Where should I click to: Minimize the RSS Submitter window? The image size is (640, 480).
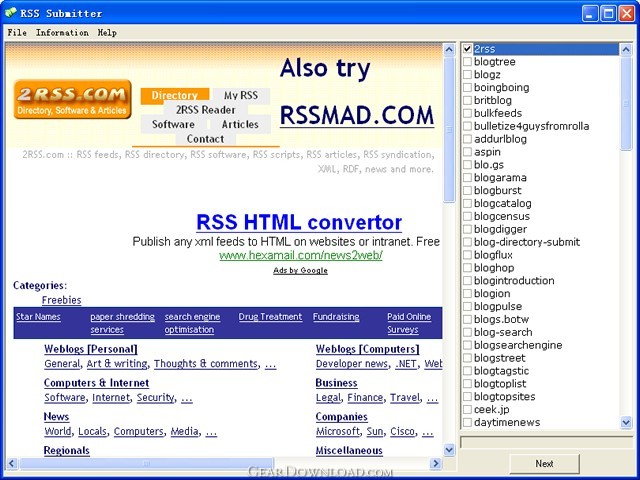(589, 13)
